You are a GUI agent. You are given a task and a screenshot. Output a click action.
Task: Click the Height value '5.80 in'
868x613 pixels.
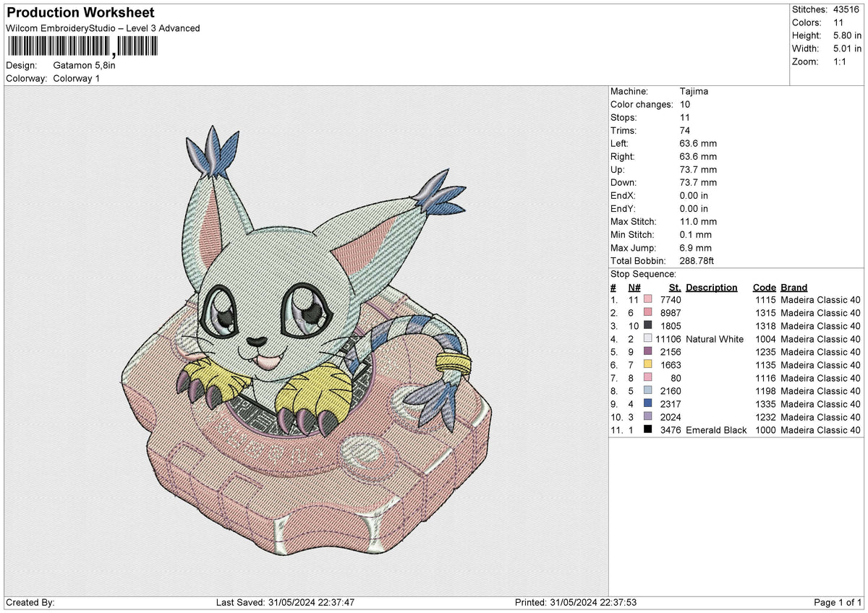click(x=847, y=35)
